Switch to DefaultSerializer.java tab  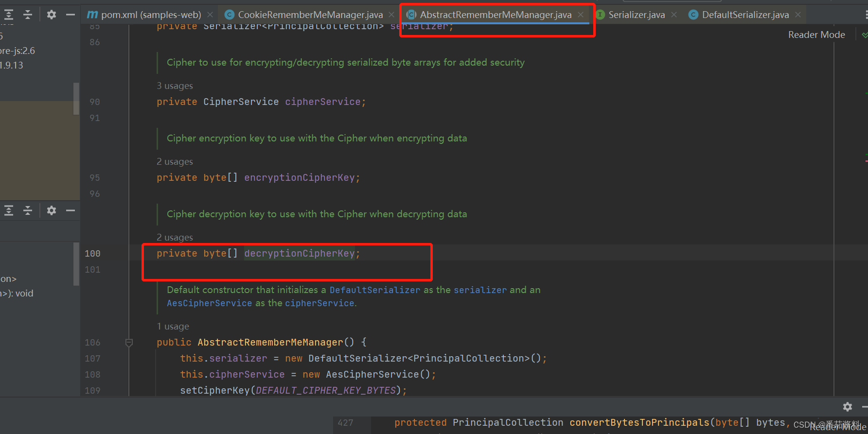pyautogui.click(x=745, y=15)
